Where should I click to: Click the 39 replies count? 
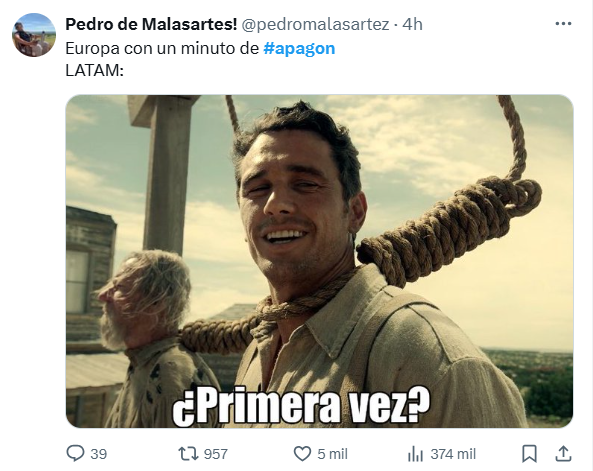(x=99, y=454)
